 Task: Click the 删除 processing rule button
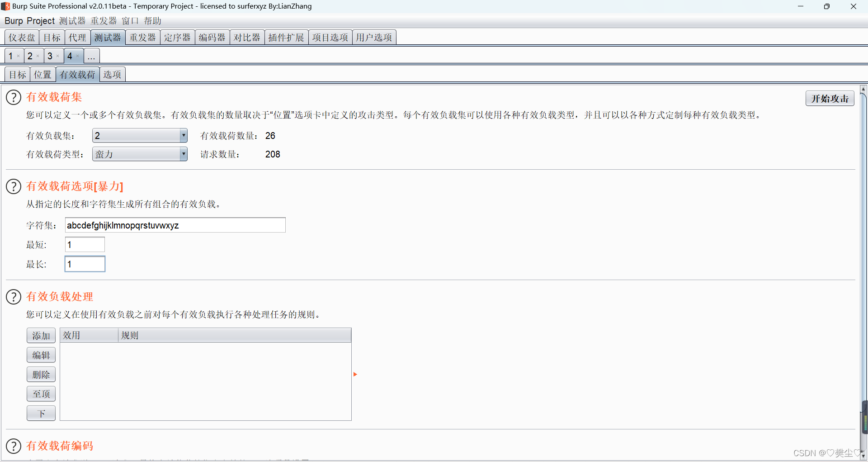pyautogui.click(x=41, y=375)
